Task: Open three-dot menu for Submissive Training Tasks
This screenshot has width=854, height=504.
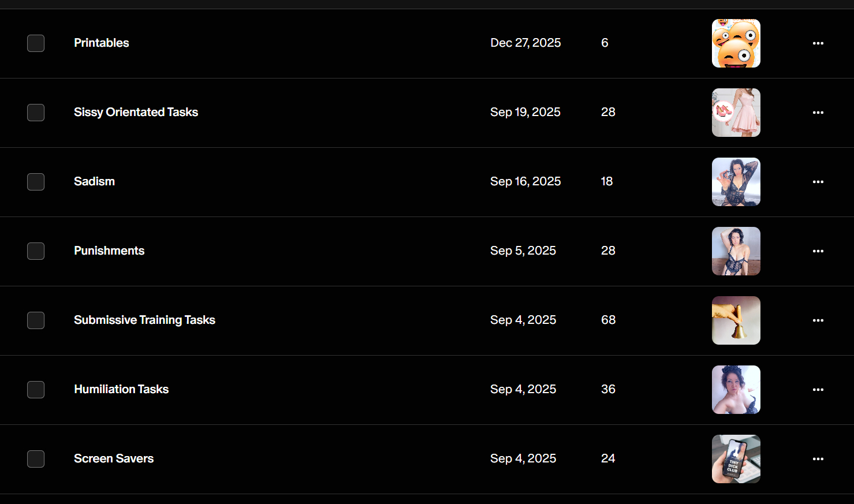Action: (818, 320)
